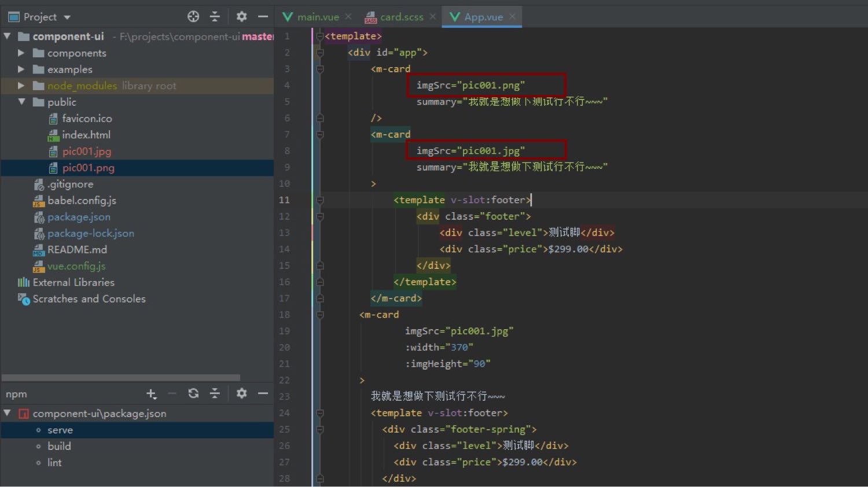Click the babel.config.js file icon

(39, 201)
